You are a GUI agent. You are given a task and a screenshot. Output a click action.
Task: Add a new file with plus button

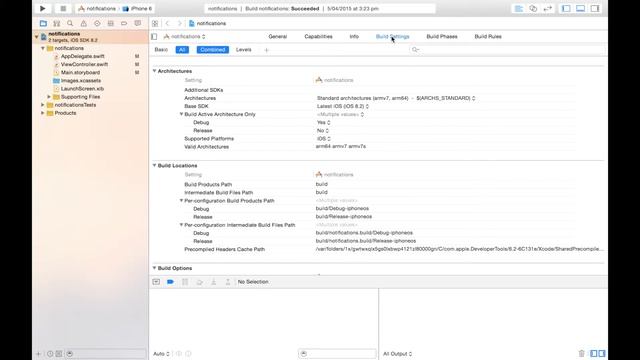[x=39, y=354]
